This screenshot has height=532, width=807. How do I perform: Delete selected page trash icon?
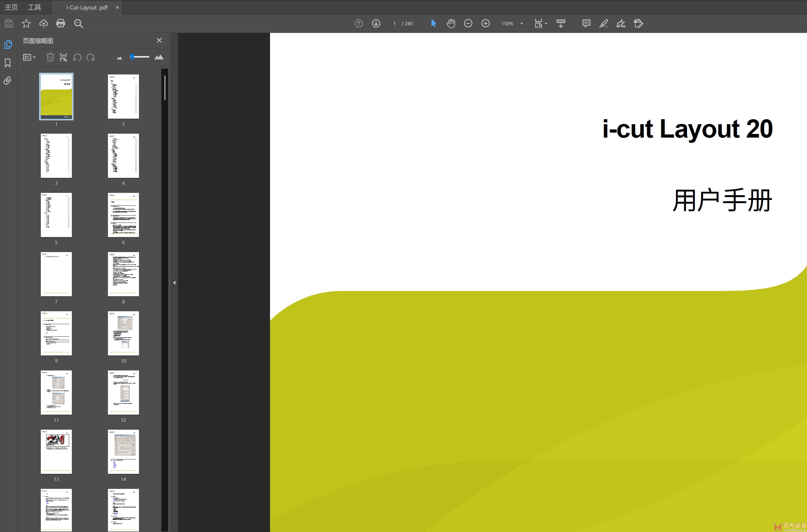(50, 57)
